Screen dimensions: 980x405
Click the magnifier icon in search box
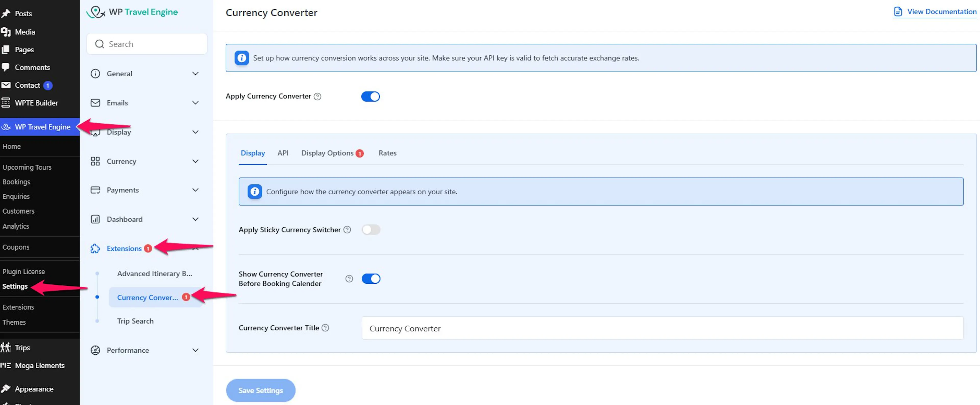point(99,44)
